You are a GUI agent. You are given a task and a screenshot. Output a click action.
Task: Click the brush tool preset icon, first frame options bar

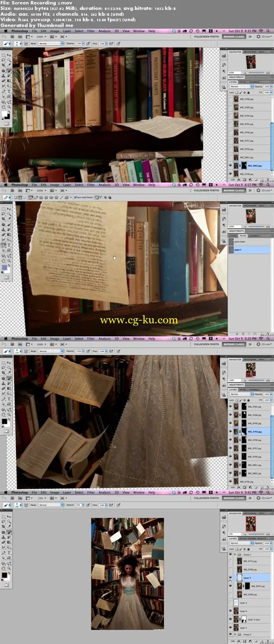point(6,43)
